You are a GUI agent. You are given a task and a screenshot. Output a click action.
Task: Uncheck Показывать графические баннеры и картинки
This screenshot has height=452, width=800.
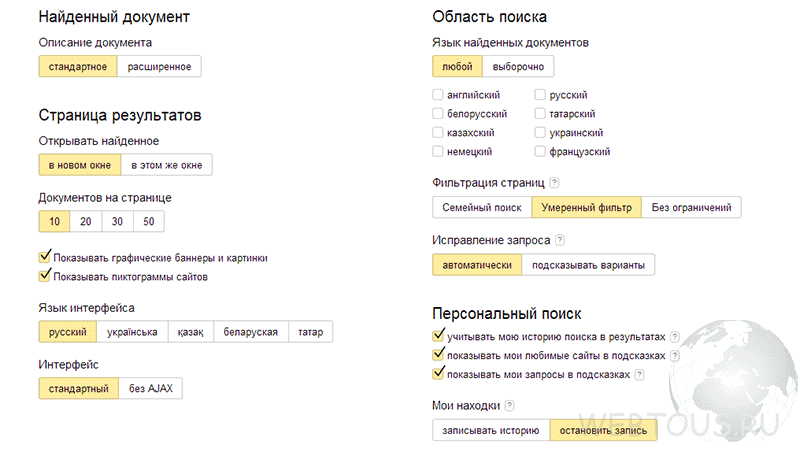45,257
